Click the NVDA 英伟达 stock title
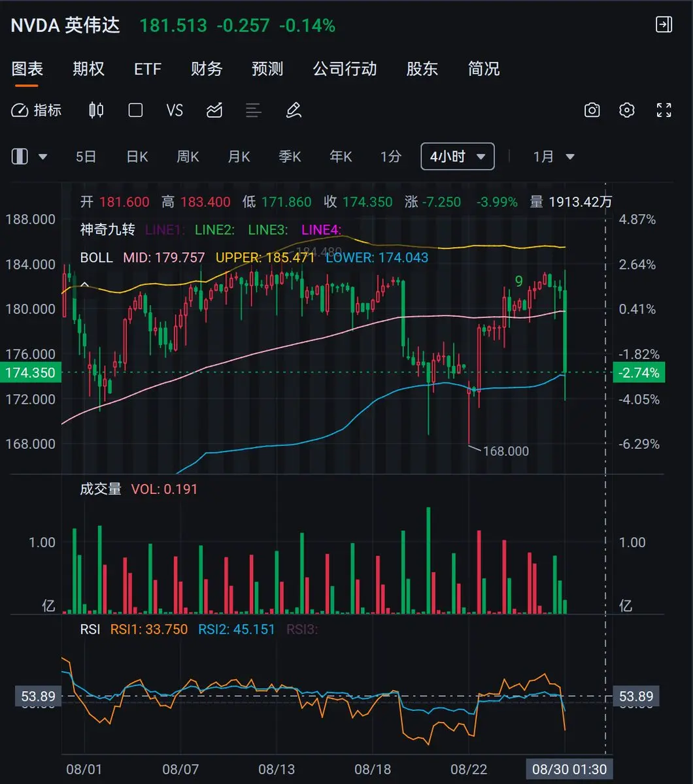This screenshot has width=693, height=784. (65, 25)
